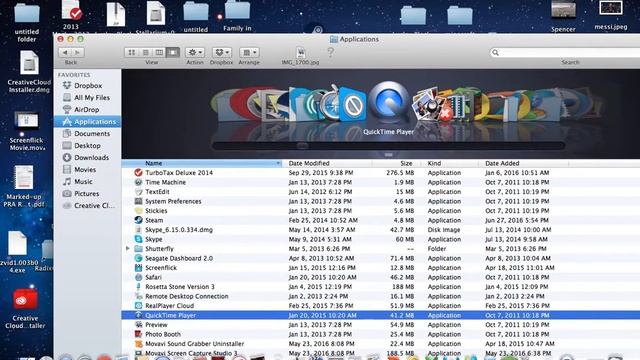Select Rosetta Stone Version 3 row
640x360 pixels.
tap(380, 287)
